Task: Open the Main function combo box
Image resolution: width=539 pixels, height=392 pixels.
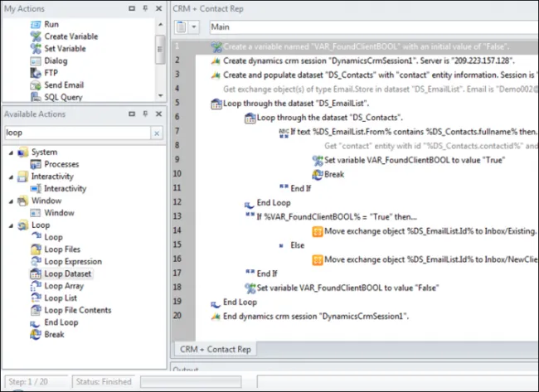Action: click(374, 27)
